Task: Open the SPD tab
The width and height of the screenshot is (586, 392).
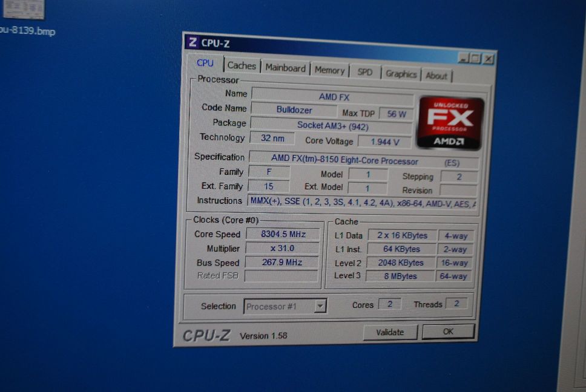Action: [x=365, y=72]
